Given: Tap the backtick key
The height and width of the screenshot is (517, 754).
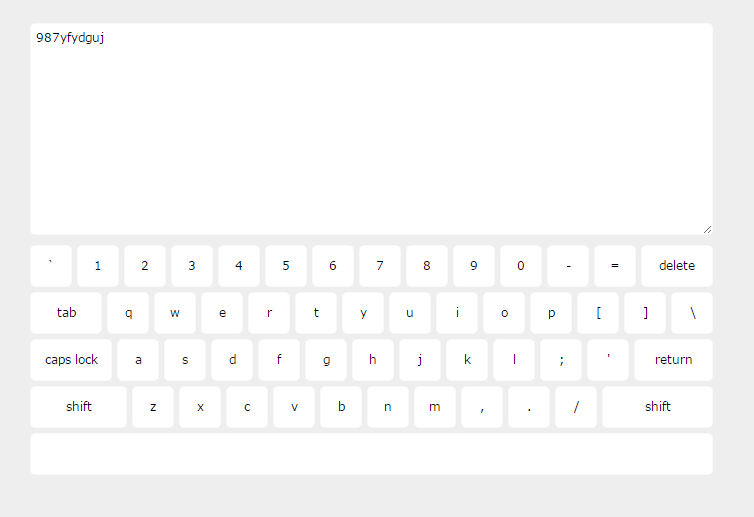Looking at the screenshot, I should [x=51, y=266].
